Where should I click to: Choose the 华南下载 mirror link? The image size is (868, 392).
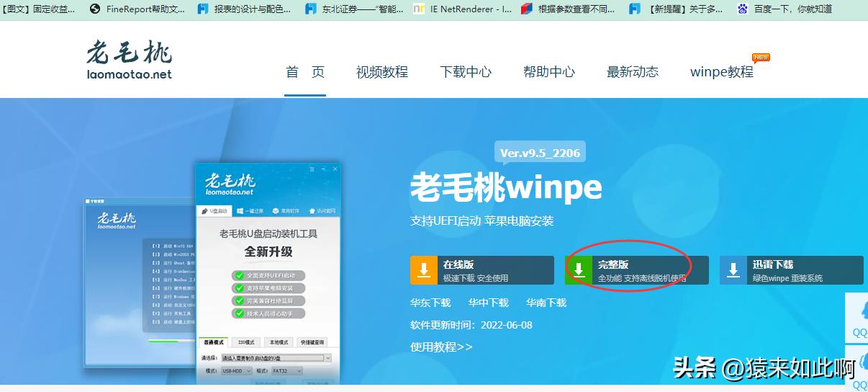[x=546, y=303]
